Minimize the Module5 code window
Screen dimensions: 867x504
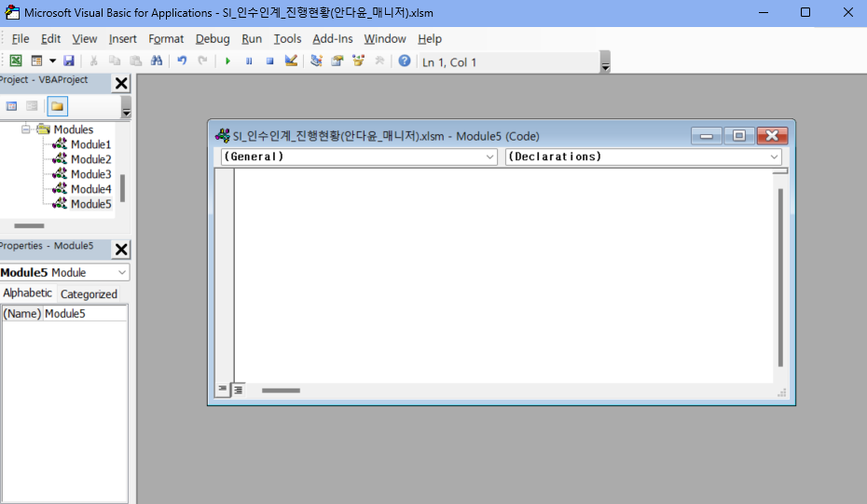(706, 136)
